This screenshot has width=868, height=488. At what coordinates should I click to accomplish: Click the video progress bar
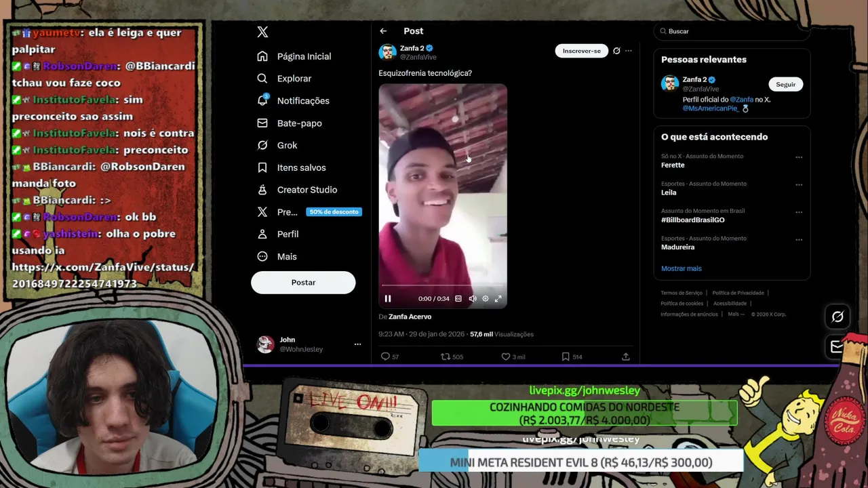click(443, 285)
